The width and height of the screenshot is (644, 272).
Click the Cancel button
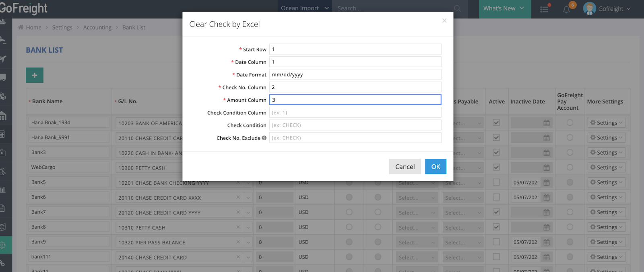[x=405, y=167]
